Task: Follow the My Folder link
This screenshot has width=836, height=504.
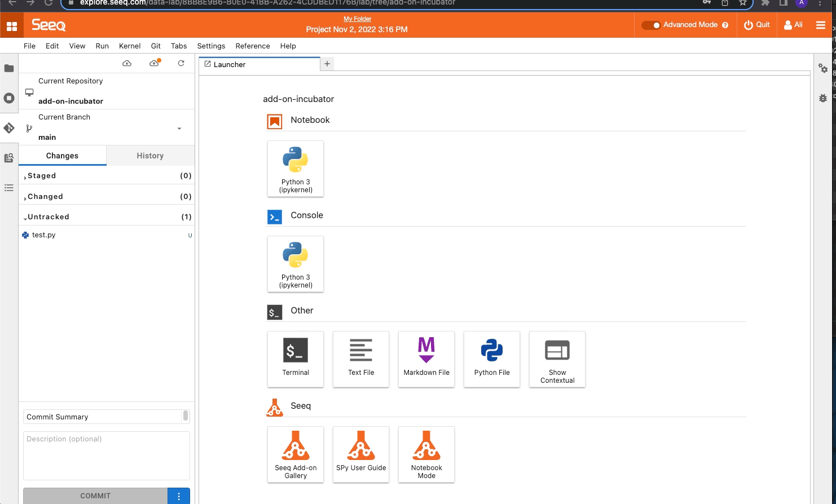Action: [357, 19]
